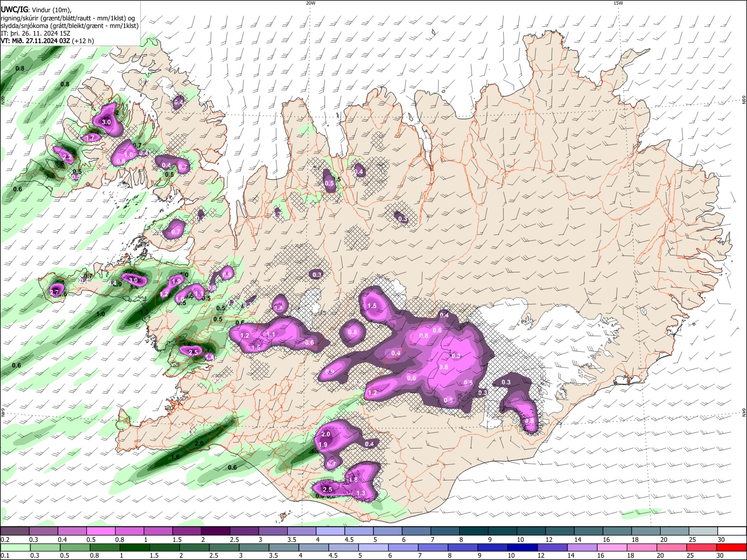Click the 'VT: Mið. 27.11.2024 03Z' valid time line
Viewport: 747px width, 560px height.
47,41
